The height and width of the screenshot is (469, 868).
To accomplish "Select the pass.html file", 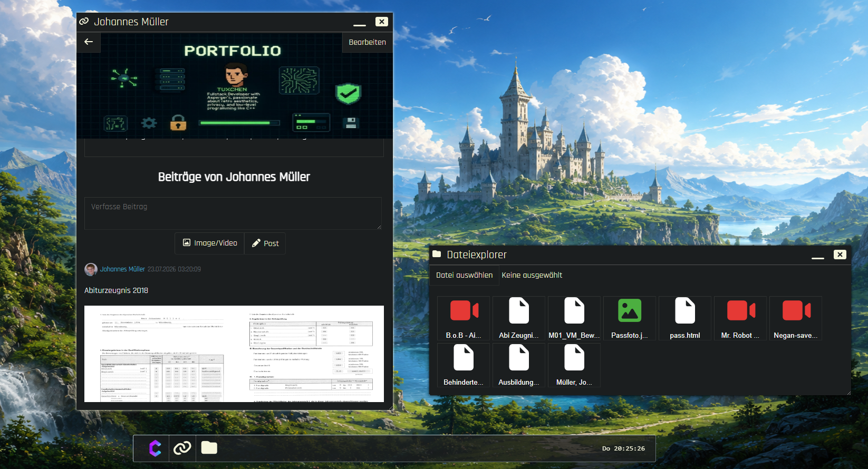I will tap(685, 318).
